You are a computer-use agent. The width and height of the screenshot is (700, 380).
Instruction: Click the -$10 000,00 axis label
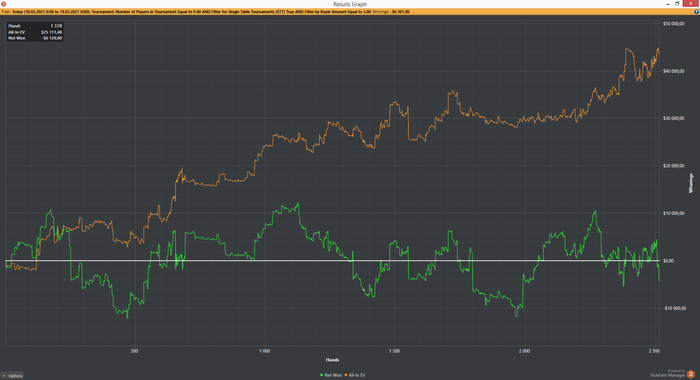pyautogui.click(x=675, y=308)
